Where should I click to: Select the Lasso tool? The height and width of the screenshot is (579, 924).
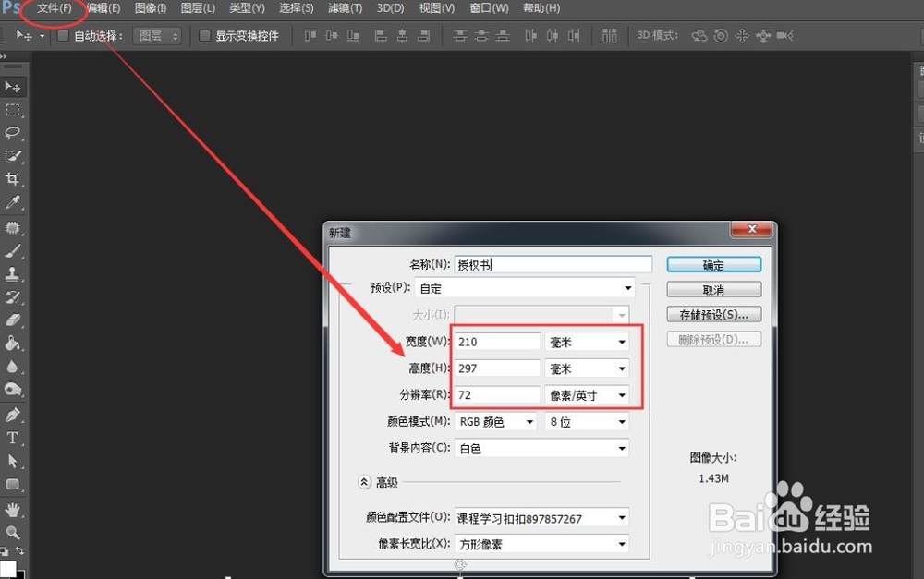pyautogui.click(x=12, y=133)
